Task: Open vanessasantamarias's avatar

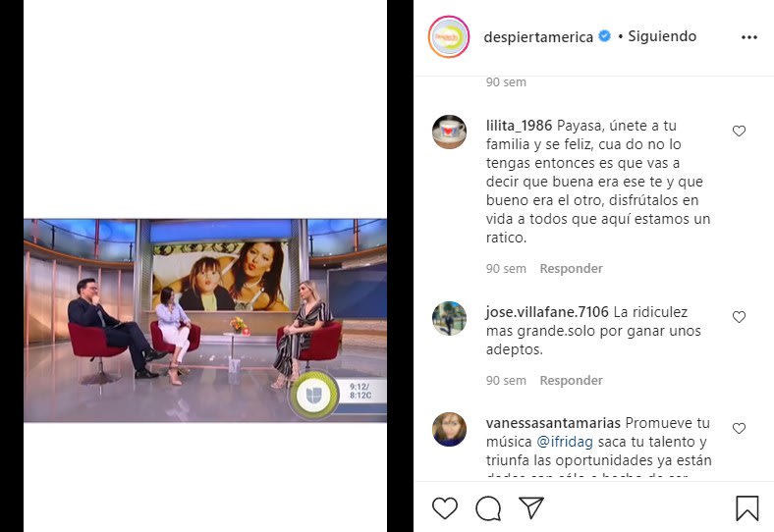Action: click(x=449, y=429)
